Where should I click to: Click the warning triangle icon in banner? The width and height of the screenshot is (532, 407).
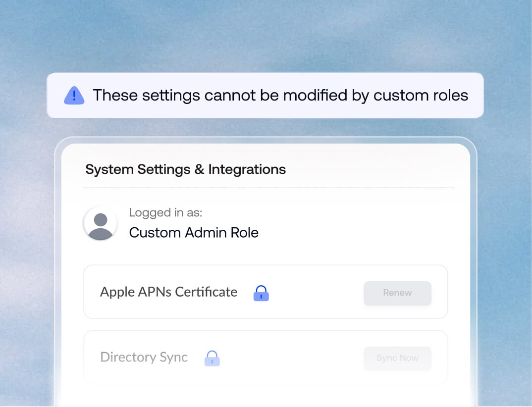[74, 95]
